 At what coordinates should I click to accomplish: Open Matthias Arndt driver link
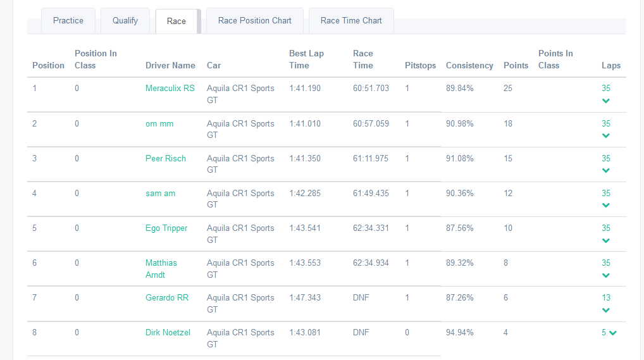coord(161,269)
